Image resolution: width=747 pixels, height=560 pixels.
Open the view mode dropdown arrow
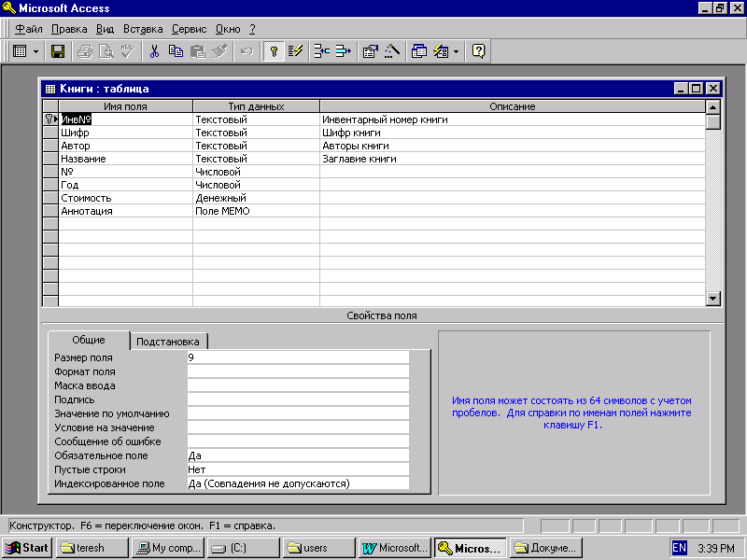tap(35, 51)
